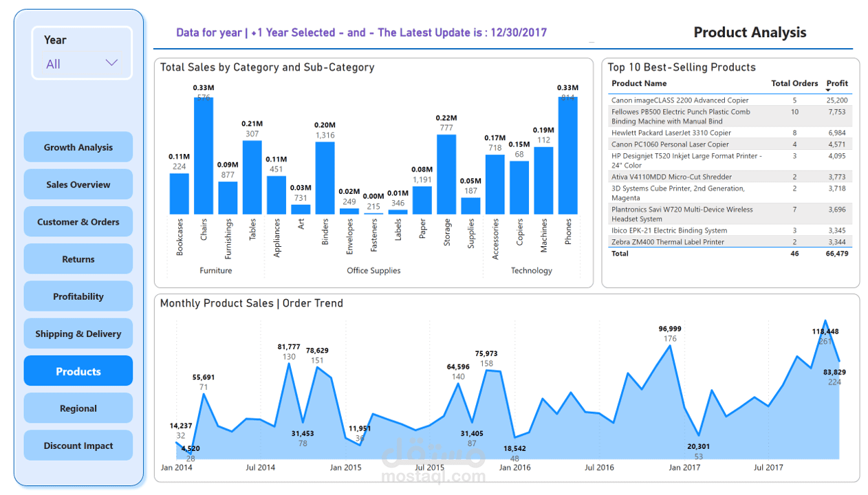Click the Art bar in sales chart

301,209
